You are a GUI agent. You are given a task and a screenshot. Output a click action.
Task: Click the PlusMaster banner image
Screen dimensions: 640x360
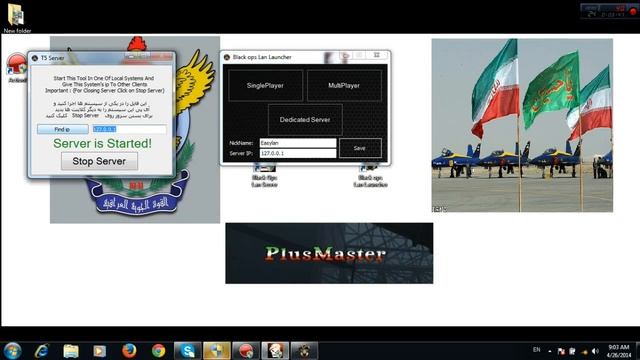click(329, 253)
